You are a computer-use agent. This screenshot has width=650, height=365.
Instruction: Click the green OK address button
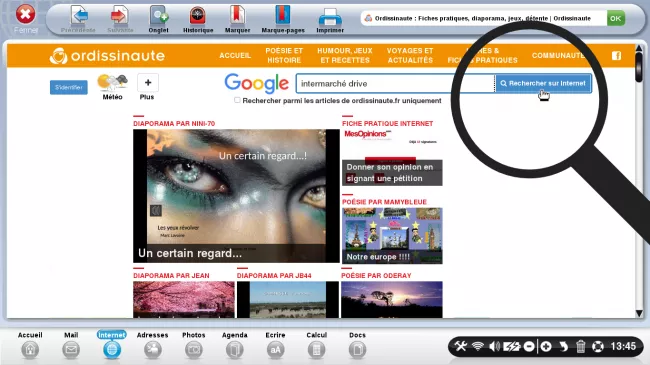616,18
